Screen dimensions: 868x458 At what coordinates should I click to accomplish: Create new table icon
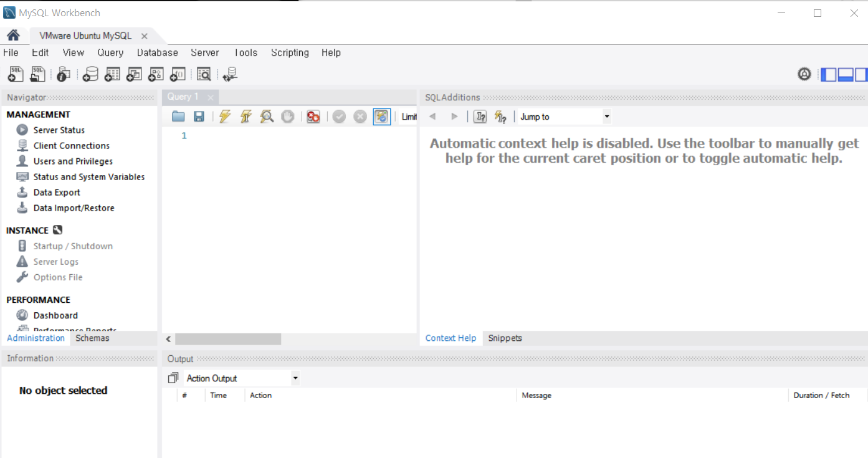tap(112, 74)
